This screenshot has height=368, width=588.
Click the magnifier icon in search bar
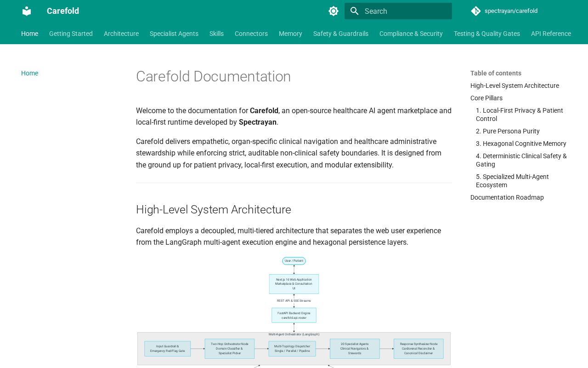(354, 11)
